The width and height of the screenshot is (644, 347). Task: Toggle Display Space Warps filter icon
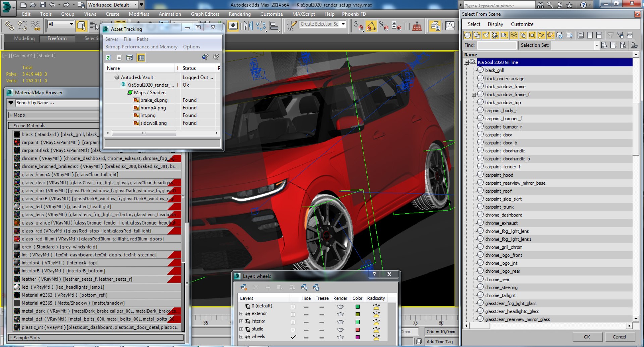[514, 35]
